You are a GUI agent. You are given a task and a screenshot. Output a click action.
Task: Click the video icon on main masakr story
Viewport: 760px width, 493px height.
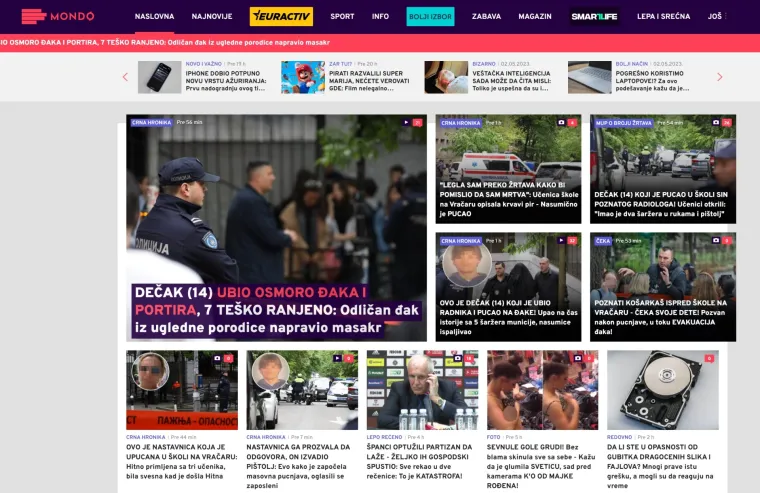point(406,123)
